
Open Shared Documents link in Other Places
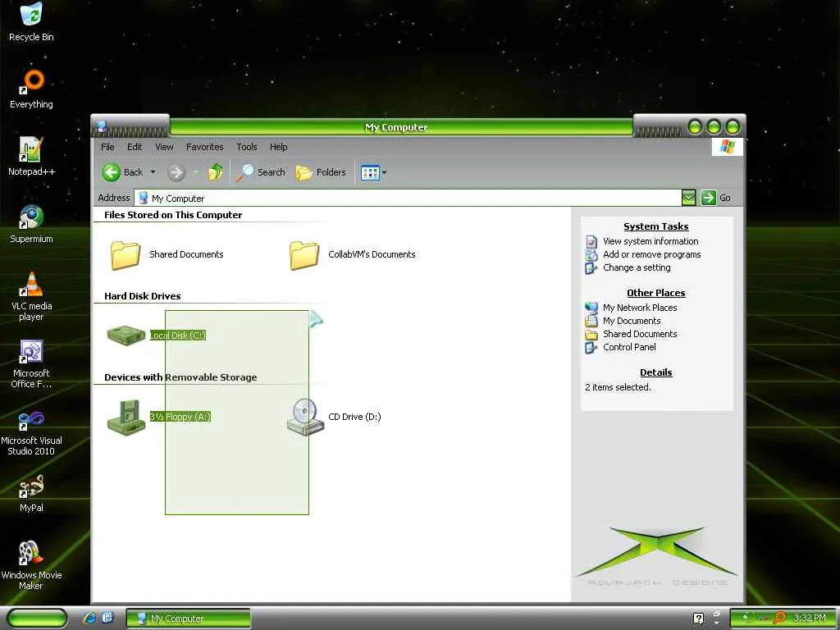[x=640, y=334]
